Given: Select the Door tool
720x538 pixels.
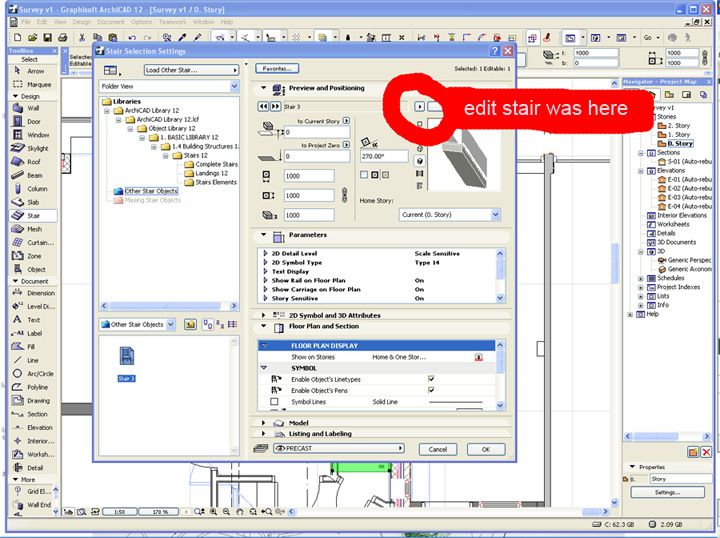Looking at the screenshot, I should click(33, 121).
